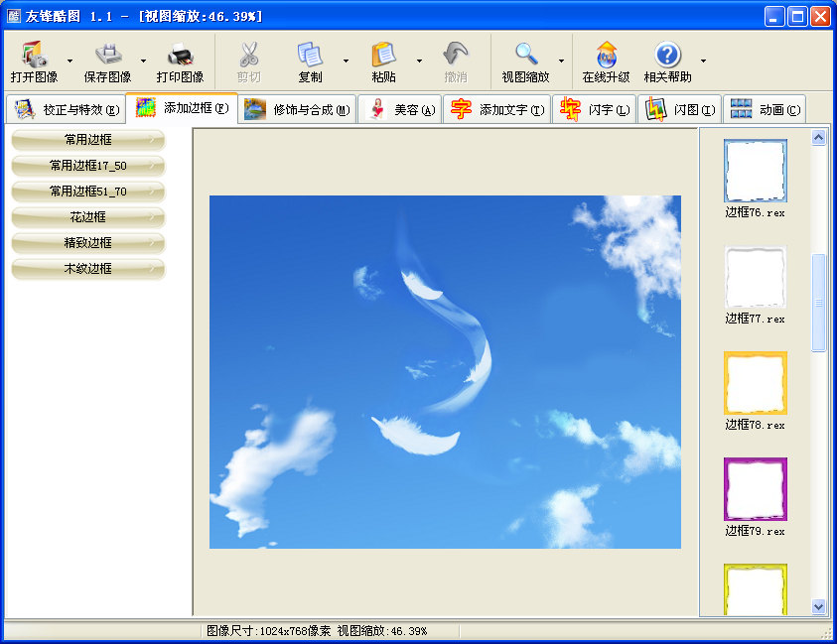Switch to the 校正与特效 tab
The image size is (837, 644).
66,110
